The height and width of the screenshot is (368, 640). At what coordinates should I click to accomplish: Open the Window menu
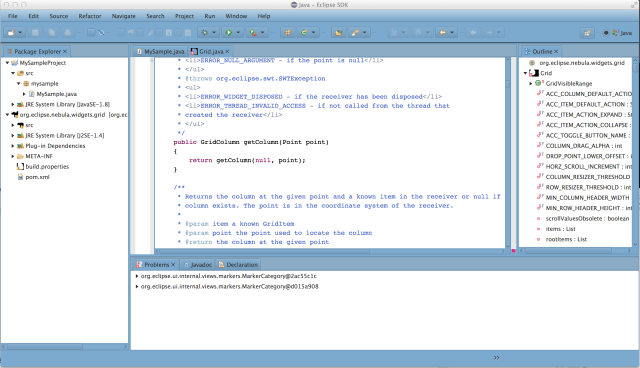click(236, 16)
